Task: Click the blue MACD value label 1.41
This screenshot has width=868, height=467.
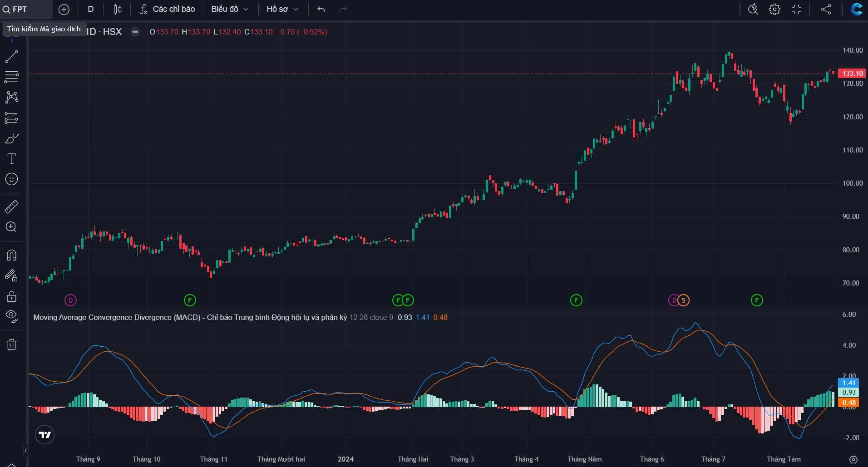Action: [848, 383]
